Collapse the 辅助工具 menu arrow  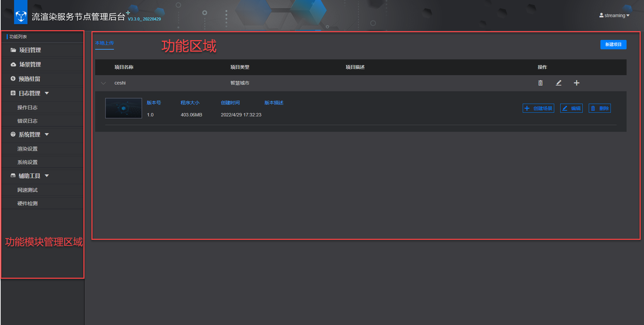click(x=47, y=176)
